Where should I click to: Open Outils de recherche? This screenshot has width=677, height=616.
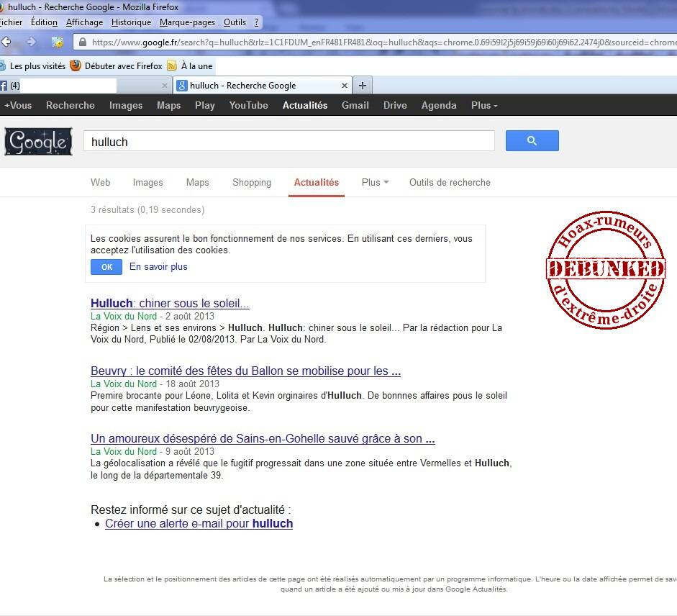(x=450, y=182)
